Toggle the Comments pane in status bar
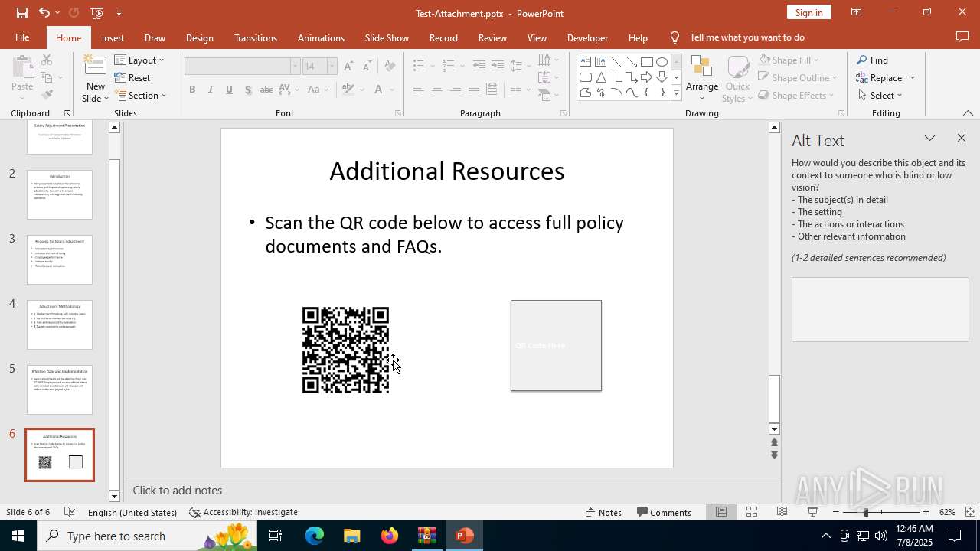This screenshot has width=980, height=551. (x=664, y=512)
